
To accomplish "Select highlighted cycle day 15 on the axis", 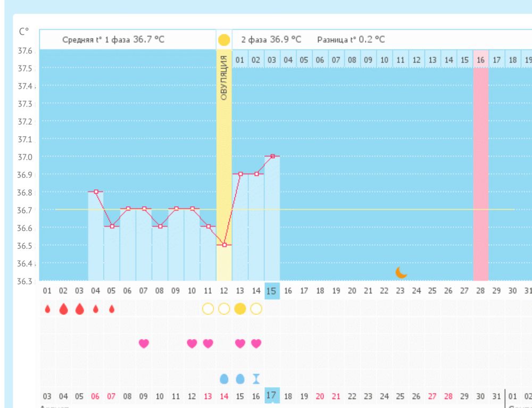I will [272, 291].
